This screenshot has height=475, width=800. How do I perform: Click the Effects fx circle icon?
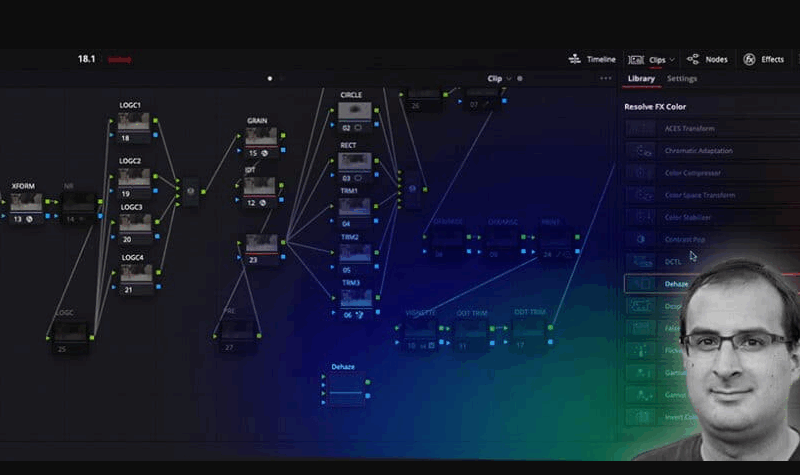pos(749,60)
